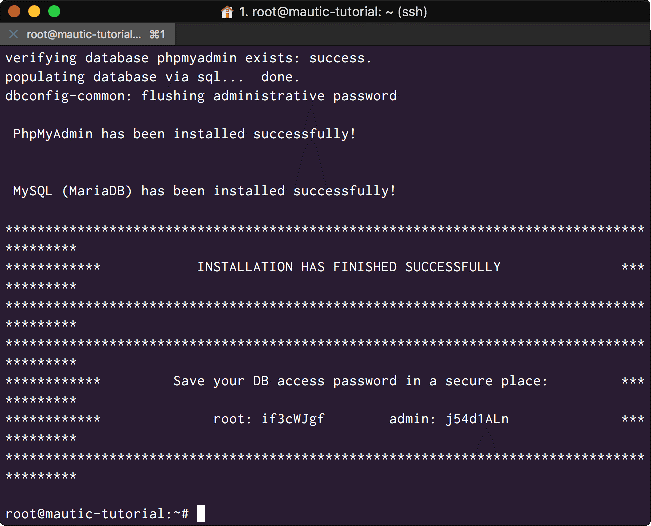Click the root password 'if3cWJgf'

[x=293, y=419]
